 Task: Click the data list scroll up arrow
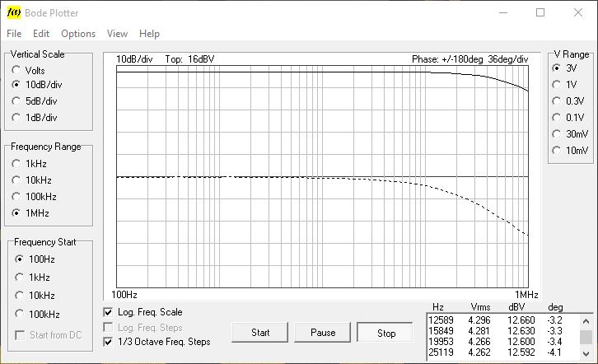coord(586,321)
